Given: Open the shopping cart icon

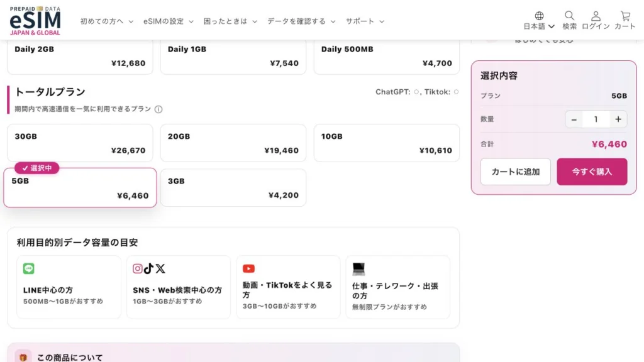Looking at the screenshot, I should pyautogui.click(x=625, y=16).
